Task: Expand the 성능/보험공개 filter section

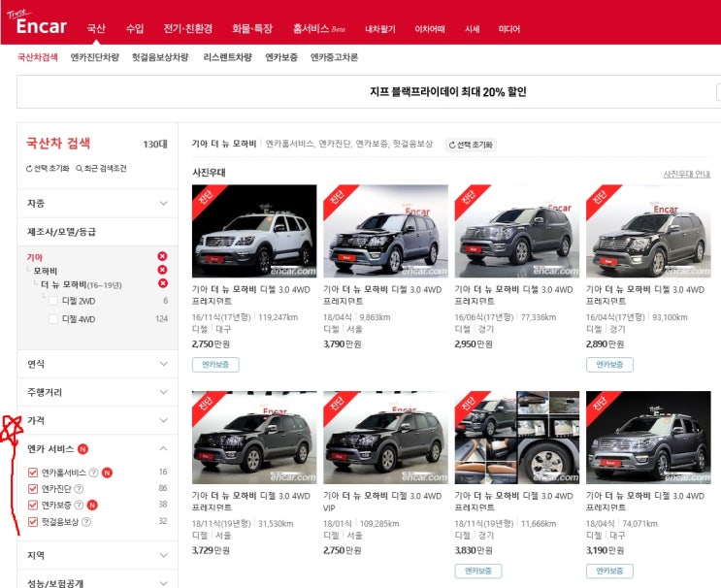Action: point(97,580)
